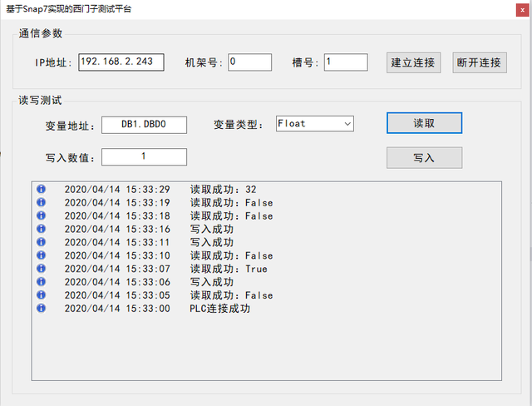
Task: Click the 读取 read button
Action: (424, 123)
